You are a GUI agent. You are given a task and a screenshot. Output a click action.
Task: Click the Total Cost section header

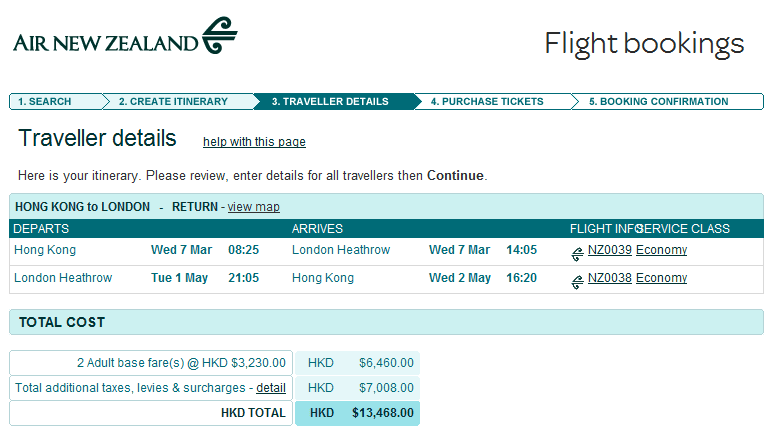(62, 322)
